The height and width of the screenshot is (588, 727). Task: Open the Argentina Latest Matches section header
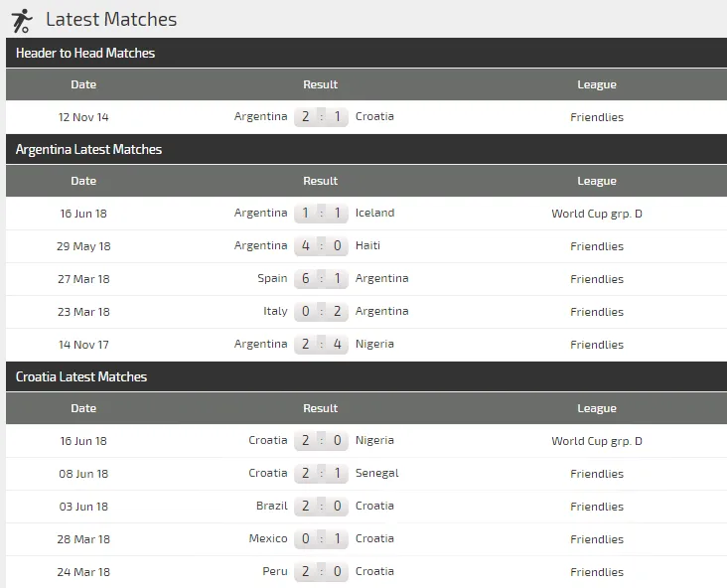pyautogui.click(x=88, y=150)
